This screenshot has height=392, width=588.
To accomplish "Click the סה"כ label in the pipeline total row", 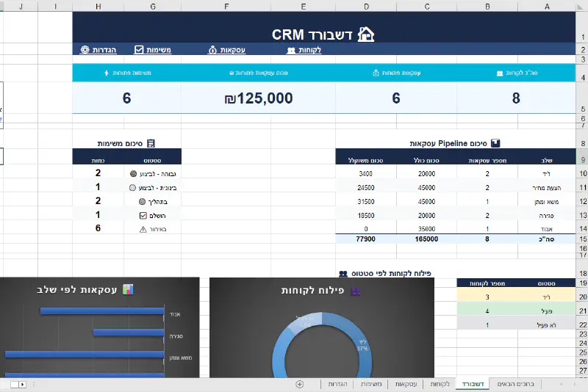I will tap(546, 239).
